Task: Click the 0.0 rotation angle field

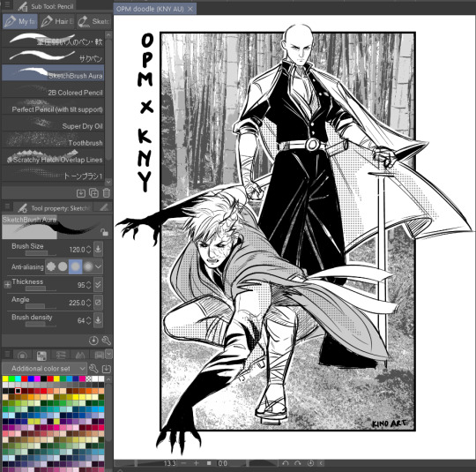Action: [x=223, y=463]
